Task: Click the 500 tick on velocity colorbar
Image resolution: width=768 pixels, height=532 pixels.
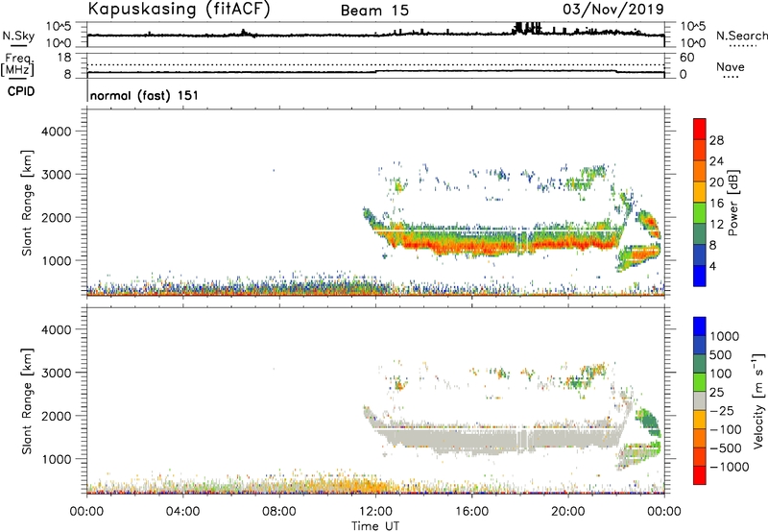Action: point(721,354)
